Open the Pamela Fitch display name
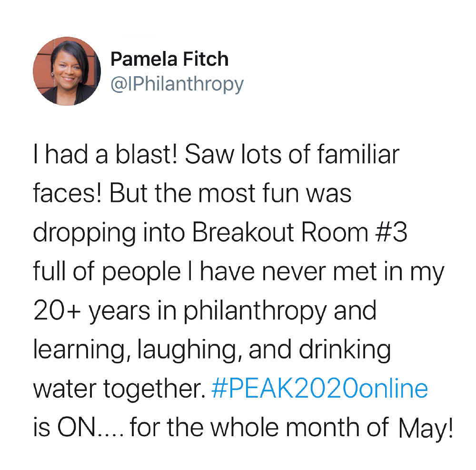This screenshot has width=476, height=470. pyautogui.click(x=169, y=60)
